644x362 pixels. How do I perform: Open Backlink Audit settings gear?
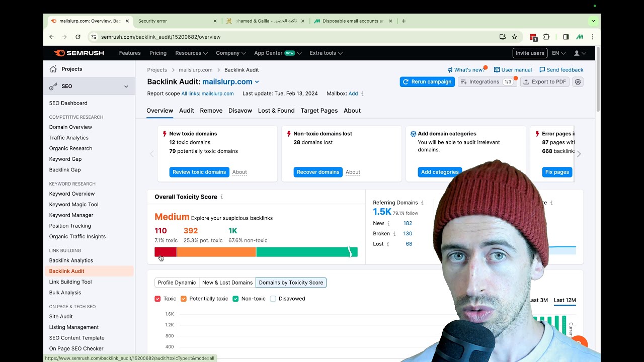(x=578, y=82)
